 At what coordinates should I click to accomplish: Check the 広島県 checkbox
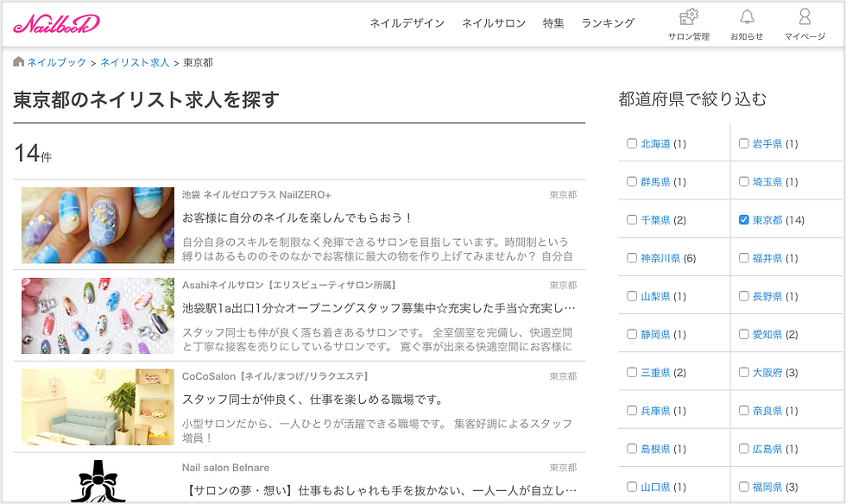click(743, 449)
